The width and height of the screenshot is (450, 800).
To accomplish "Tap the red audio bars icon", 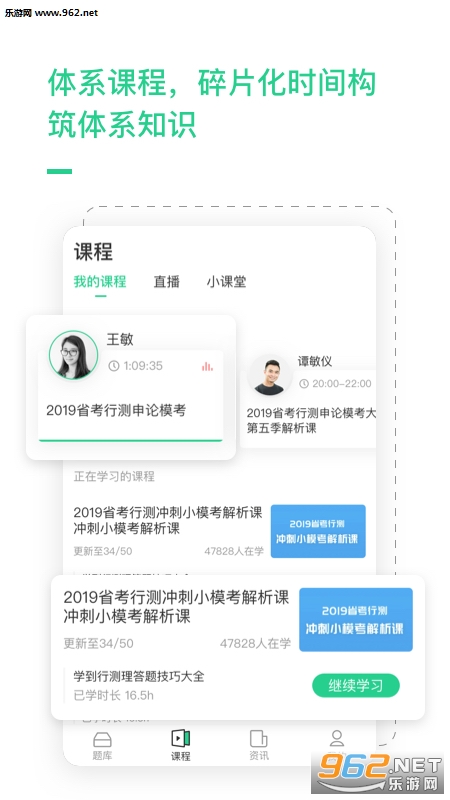I will point(207,366).
